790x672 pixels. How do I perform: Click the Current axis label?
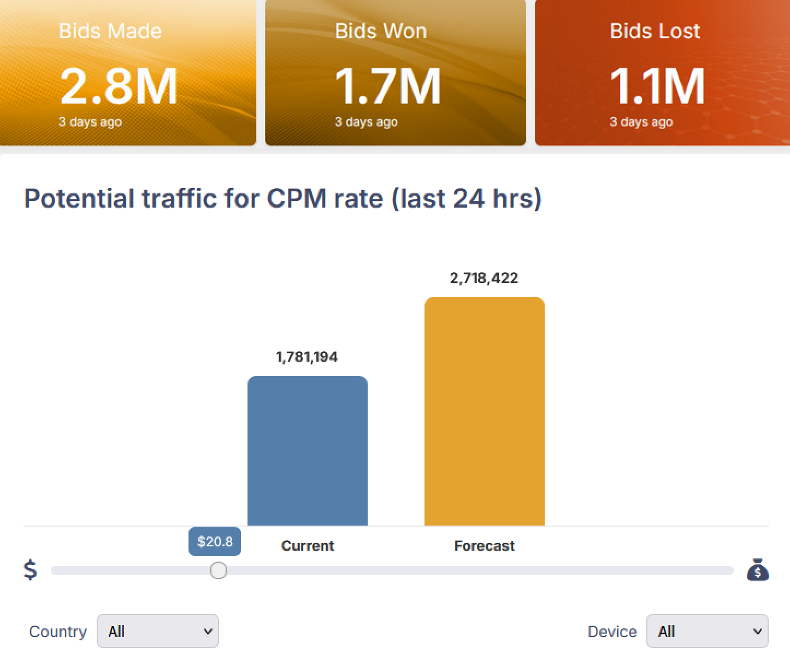308,546
